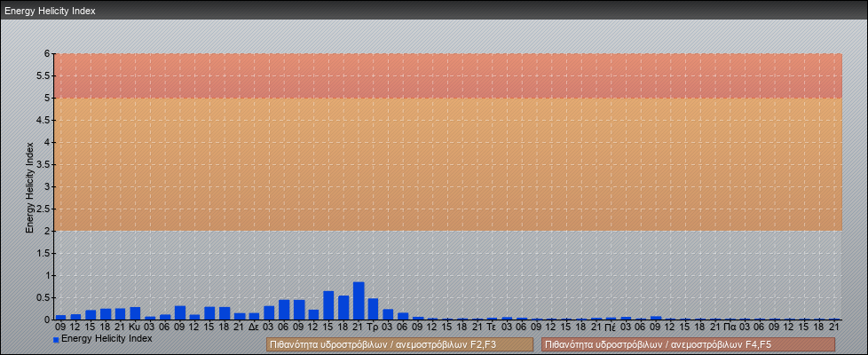The height and width of the screenshot is (355, 868).
Task: Select the 5 value on the y-axis
Action: pos(49,98)
